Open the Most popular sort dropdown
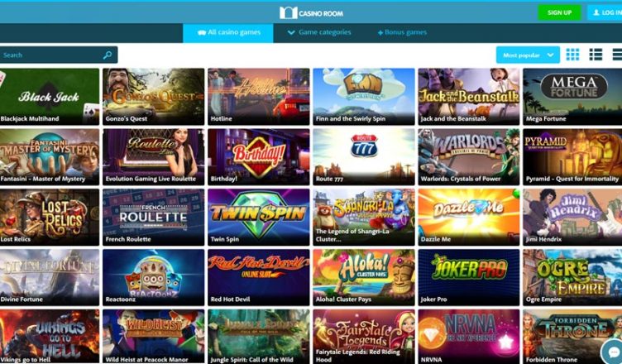 (x=528, y=55)
